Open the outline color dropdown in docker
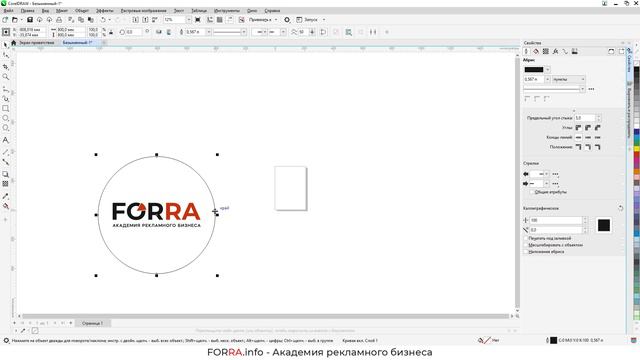Viewport: 640px width, 360px height. point(547,69)
